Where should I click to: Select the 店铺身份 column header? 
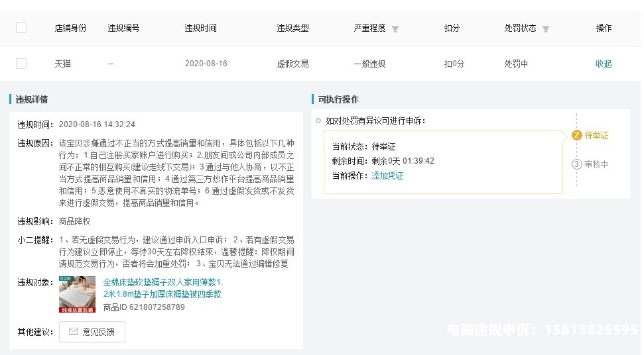coord(70,28)
